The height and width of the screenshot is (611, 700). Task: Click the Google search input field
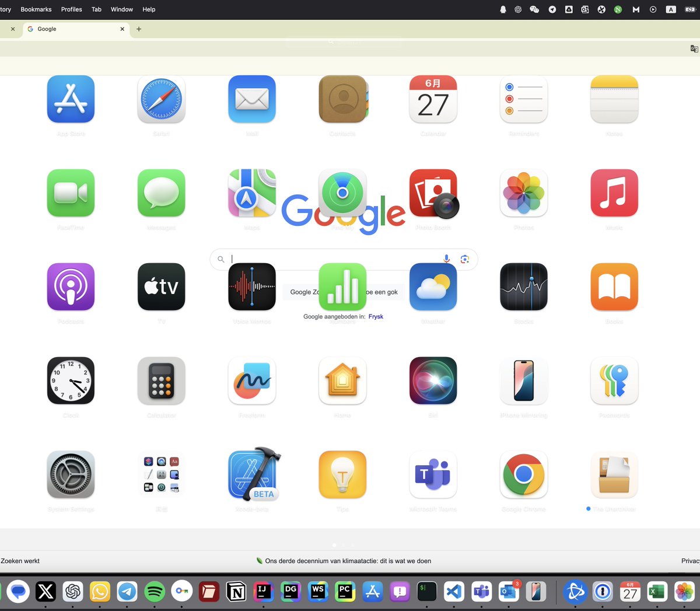click(x=344, y=259)
